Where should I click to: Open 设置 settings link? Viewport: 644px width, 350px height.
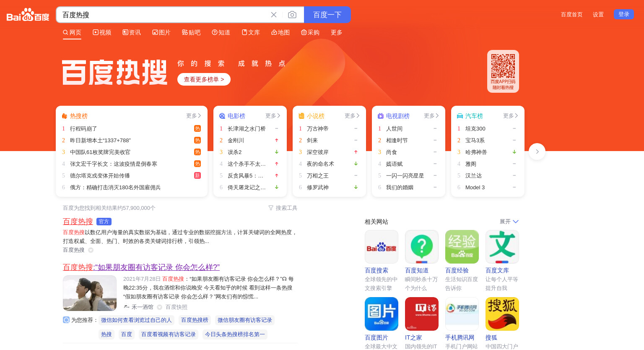pyautogui.click(x=598, y=14)
